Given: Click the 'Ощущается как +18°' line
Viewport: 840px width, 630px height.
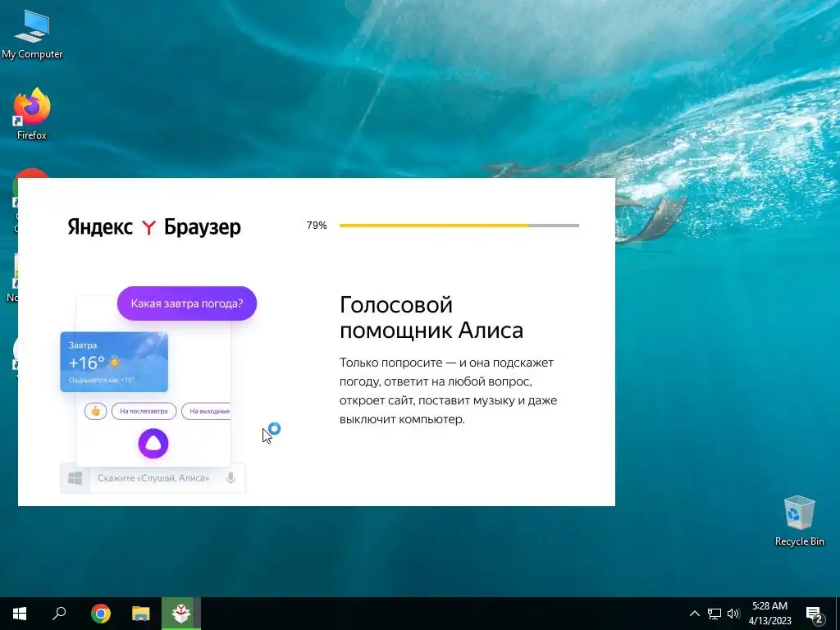Looking at the screenshot, I should click(102, 380).
